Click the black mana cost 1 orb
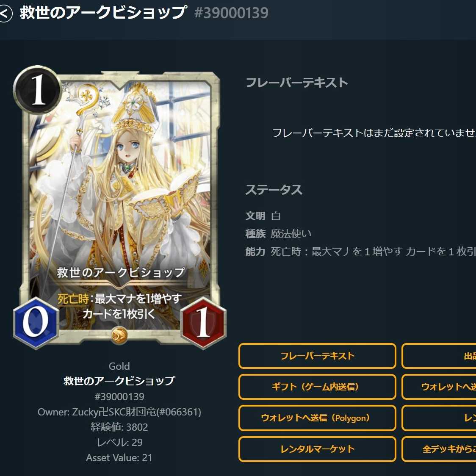The image size is (476, 476). (38, 90)
